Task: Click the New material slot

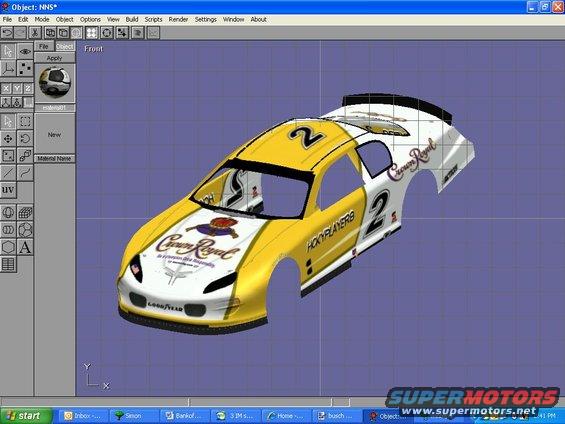Action: click(x=54, y=134)
